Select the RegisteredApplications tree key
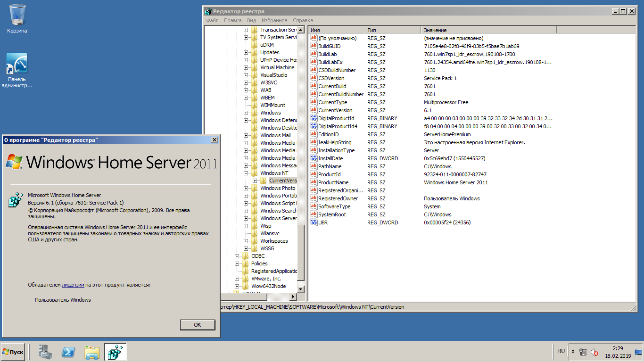This screenshot has height=362, width=644. (274, 271)
